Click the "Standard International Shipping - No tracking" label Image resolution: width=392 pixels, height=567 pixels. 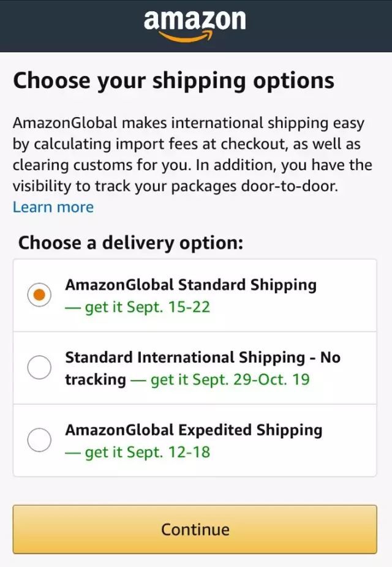point(202,358)
